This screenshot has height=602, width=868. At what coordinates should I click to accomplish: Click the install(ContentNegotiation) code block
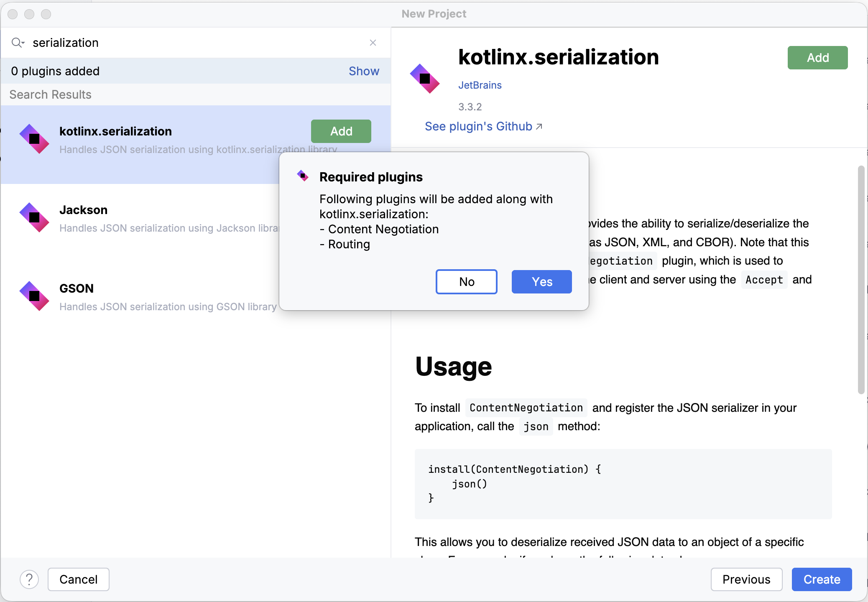click(623, 484)
